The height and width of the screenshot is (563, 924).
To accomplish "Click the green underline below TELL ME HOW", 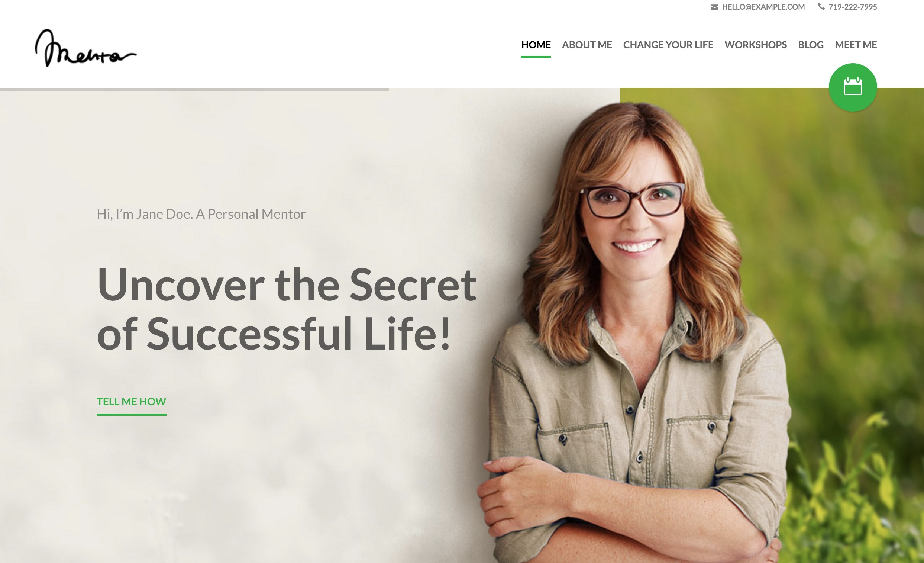I will (131, 415).
